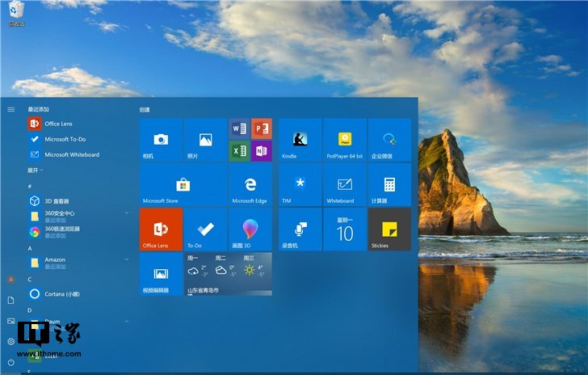The width and height of the screenshot is (588, 375).
Task: Launch Excel from the Office tile group
Action: (239, 151)
